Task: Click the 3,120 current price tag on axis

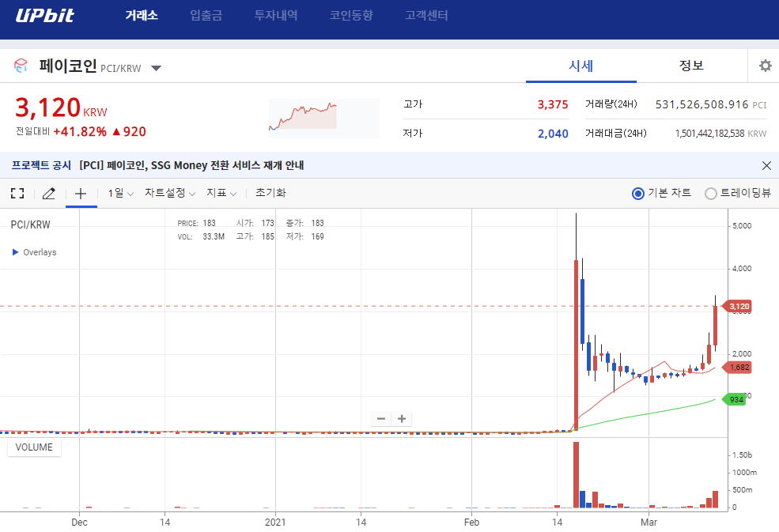Action: pos(736,307)
